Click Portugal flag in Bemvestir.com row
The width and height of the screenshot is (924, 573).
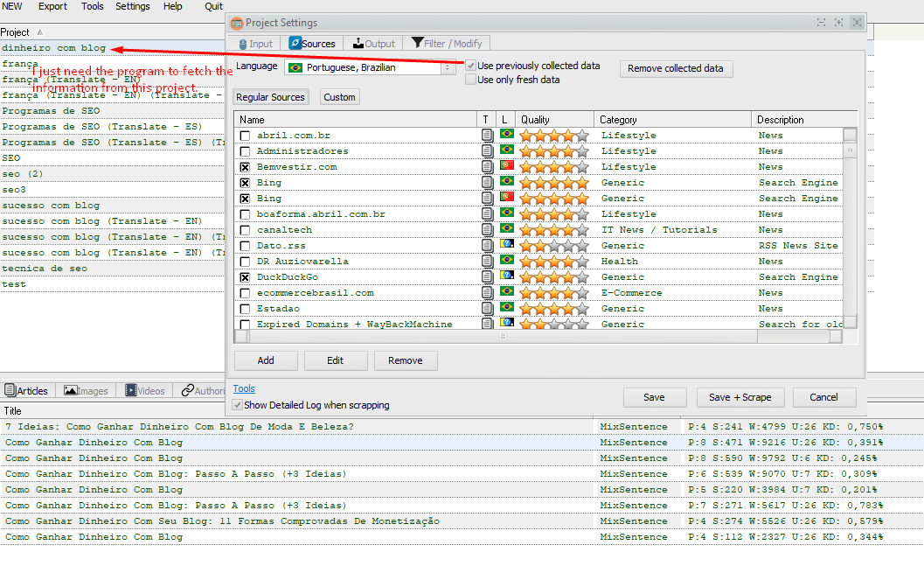pyautogui.click(x=506, y=165)
